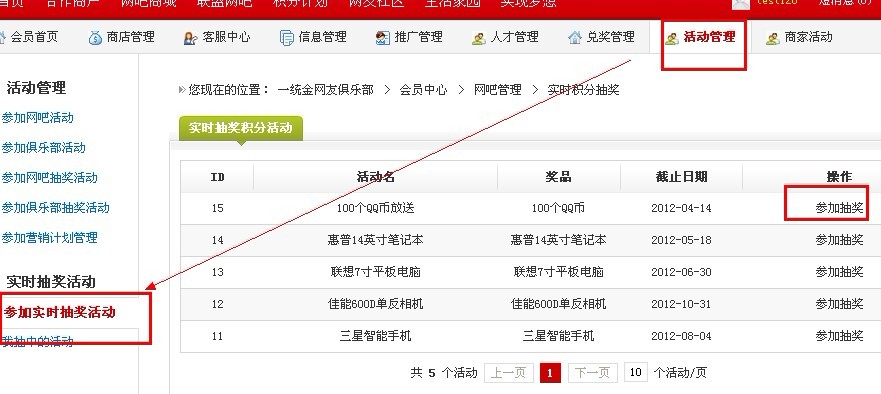Viewport: 881px width, 394px height.
Task: Join the lottery for 惠普14英寸笔记本
Action: point(839,240)
